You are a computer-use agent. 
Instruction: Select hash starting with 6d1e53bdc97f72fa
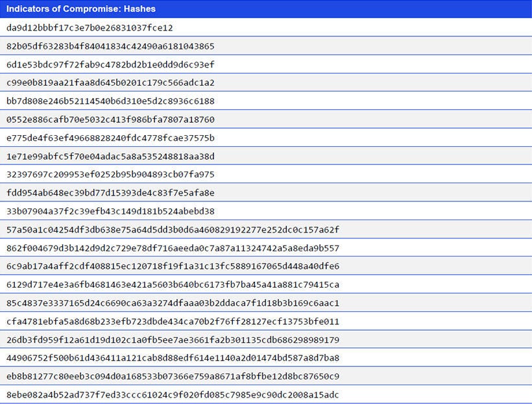[110, 64]
